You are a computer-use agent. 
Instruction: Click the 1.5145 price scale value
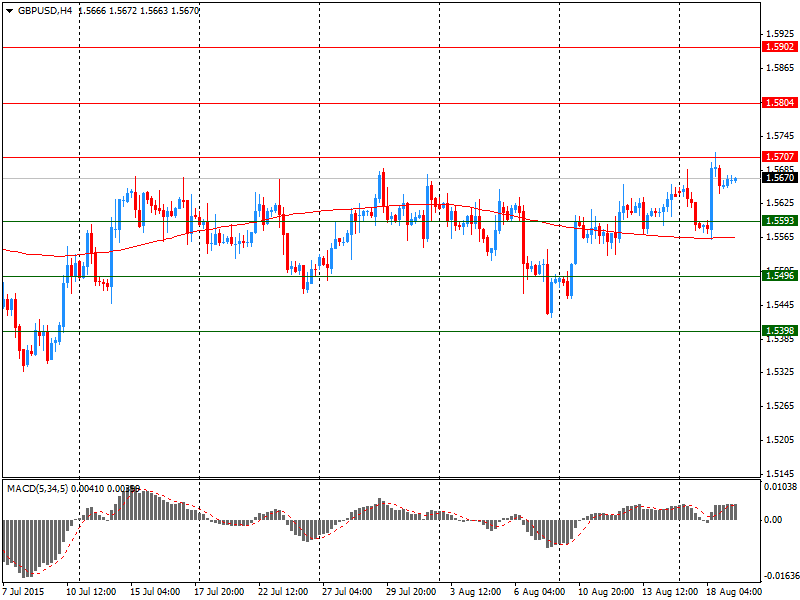point(780,473)
